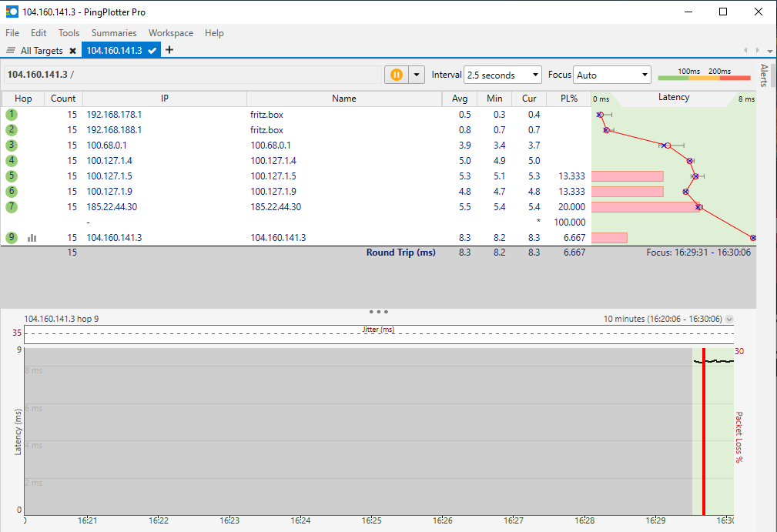Click the 100.000 packet loss value
This screenshot has width=777, height=532.
click(570, 222)
